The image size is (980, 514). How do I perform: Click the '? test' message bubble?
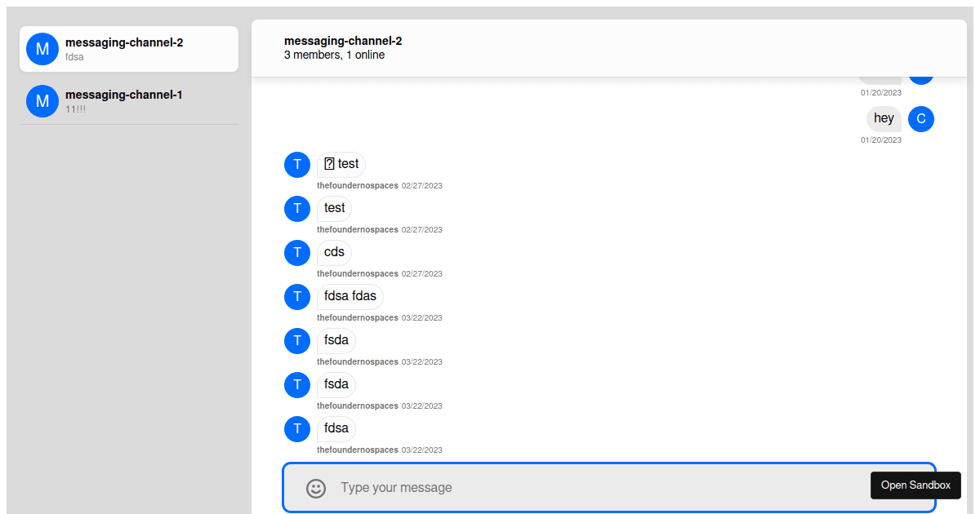(x=341, y=164)
